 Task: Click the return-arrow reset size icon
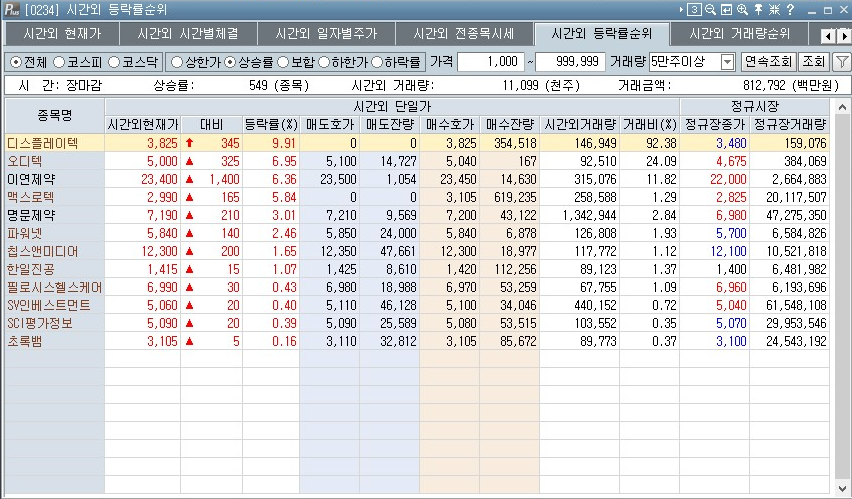726,9
